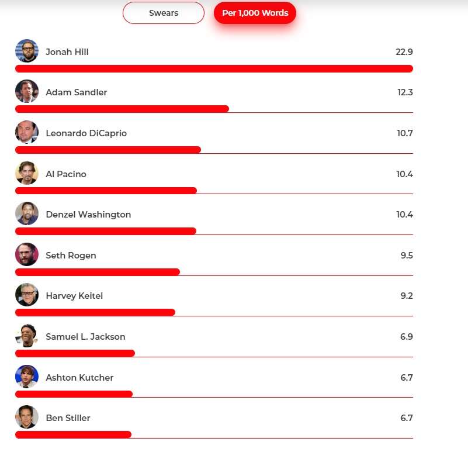Viewport: 468px width, 476px height.
Task: Select Denzel Washington's avatar image
Action: [x=27, y=214]
